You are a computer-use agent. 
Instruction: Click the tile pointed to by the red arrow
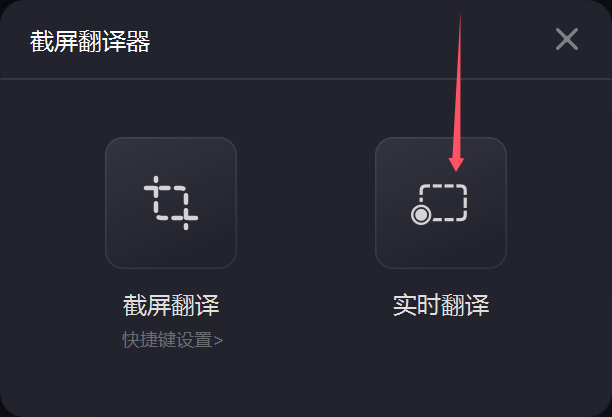coord(441,203)
